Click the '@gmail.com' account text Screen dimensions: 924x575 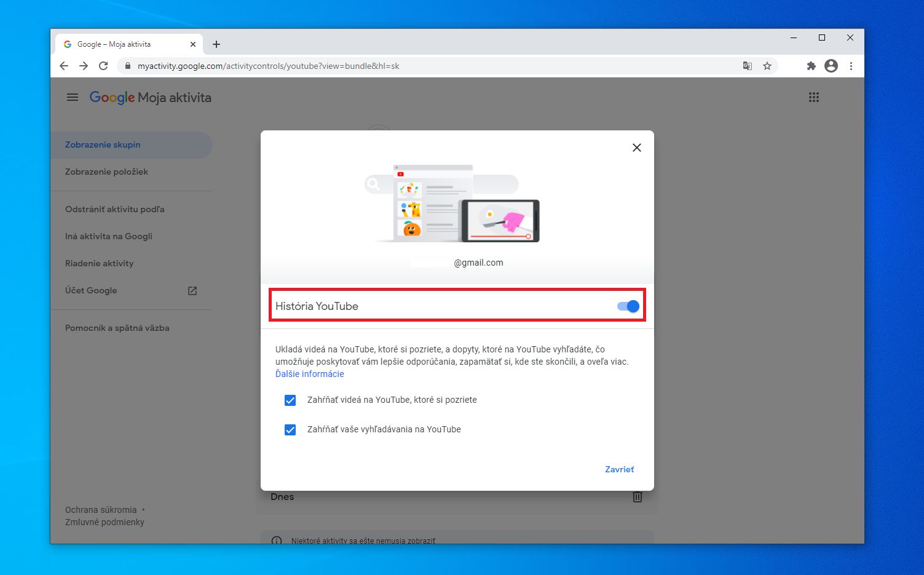point(478,263)
